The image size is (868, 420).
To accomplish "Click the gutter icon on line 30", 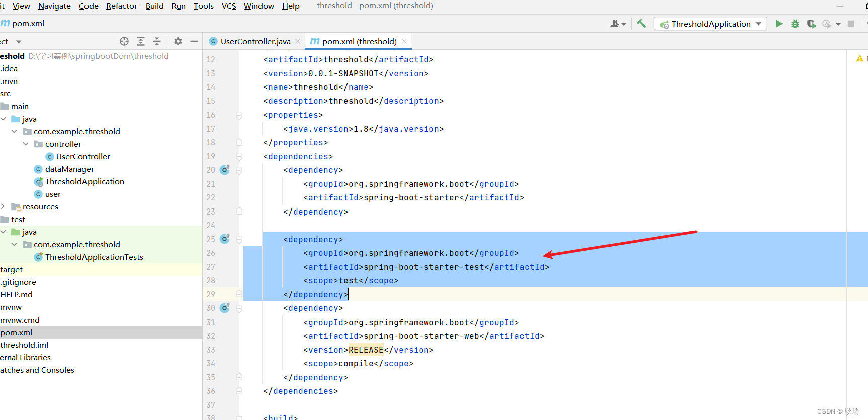I will (x=225, y=307).
